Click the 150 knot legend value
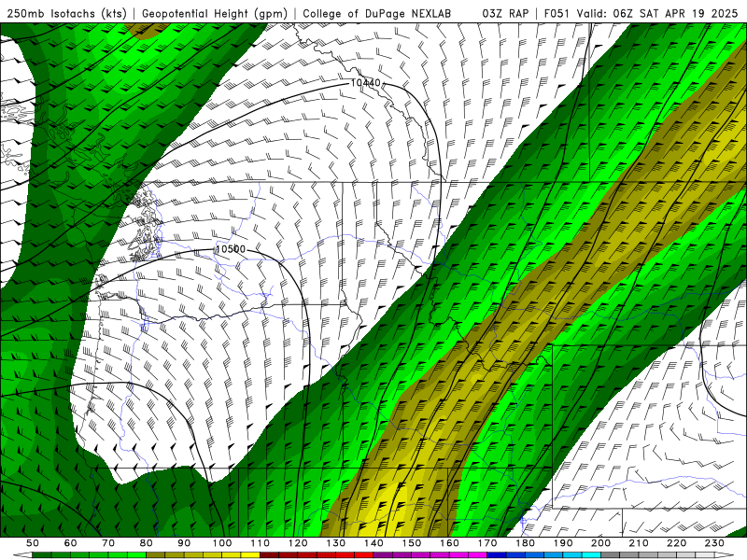The height and width of the screenshot is (560, 747). coord(412,543)
